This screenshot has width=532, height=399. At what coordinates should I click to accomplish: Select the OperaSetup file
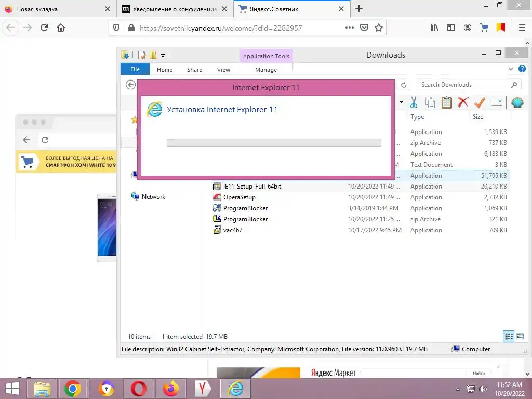pyautogui.click(x=361, y=197)
